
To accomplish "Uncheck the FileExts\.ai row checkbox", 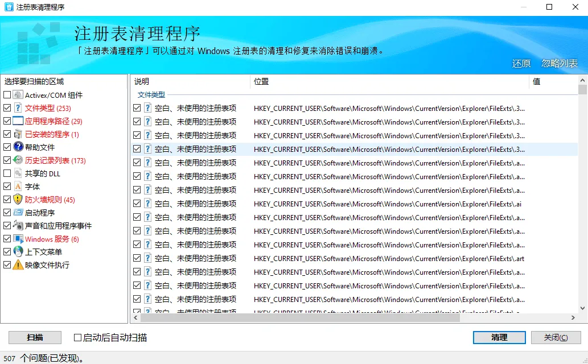I will [137, 204].
